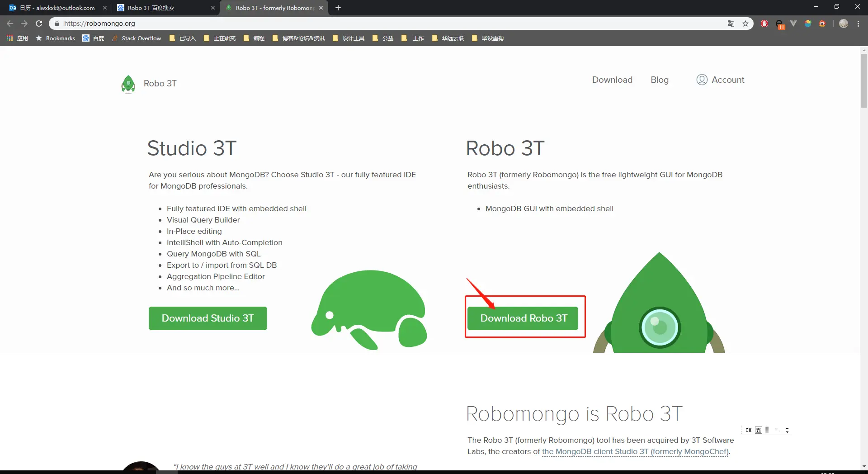Click the Robo 3T heading
Screen dimensions: 868x474
coord(505,148)
